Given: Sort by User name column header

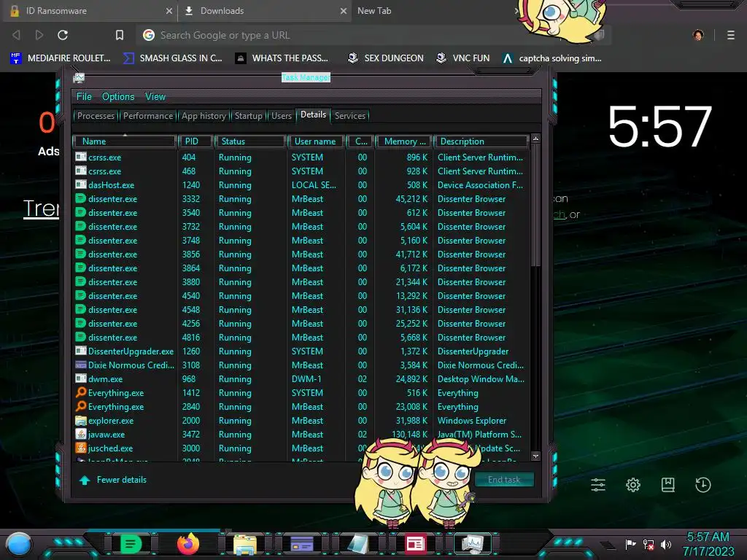Looking at the screenshot, I should pyautogui.click(x=315, y=141).
